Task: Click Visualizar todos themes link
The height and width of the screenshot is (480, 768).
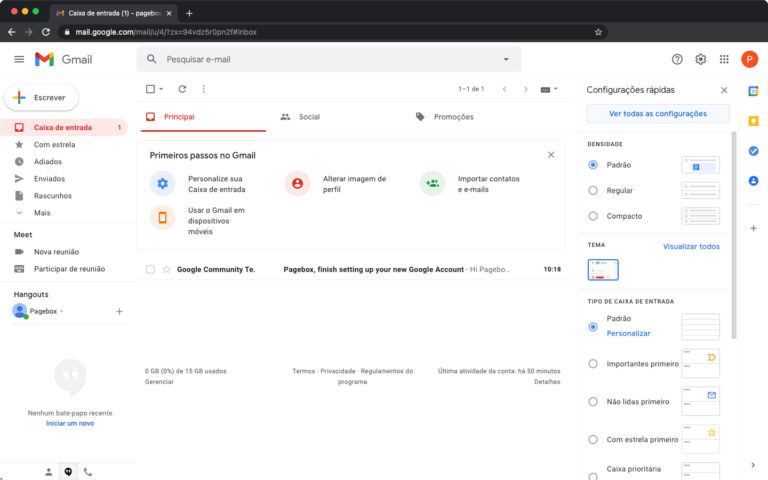Action: (x=691, y=246)
